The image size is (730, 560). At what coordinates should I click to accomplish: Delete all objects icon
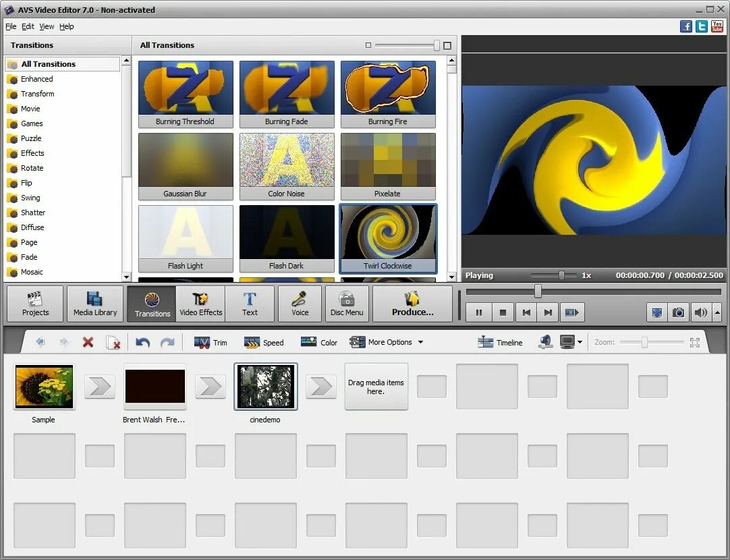pos(113,343)
